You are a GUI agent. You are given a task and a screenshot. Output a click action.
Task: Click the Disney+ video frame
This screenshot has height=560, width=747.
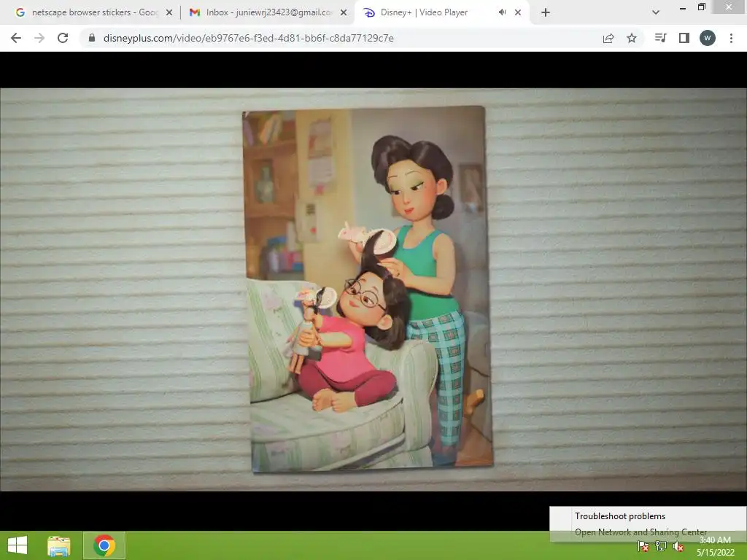[x=373, y=289]
